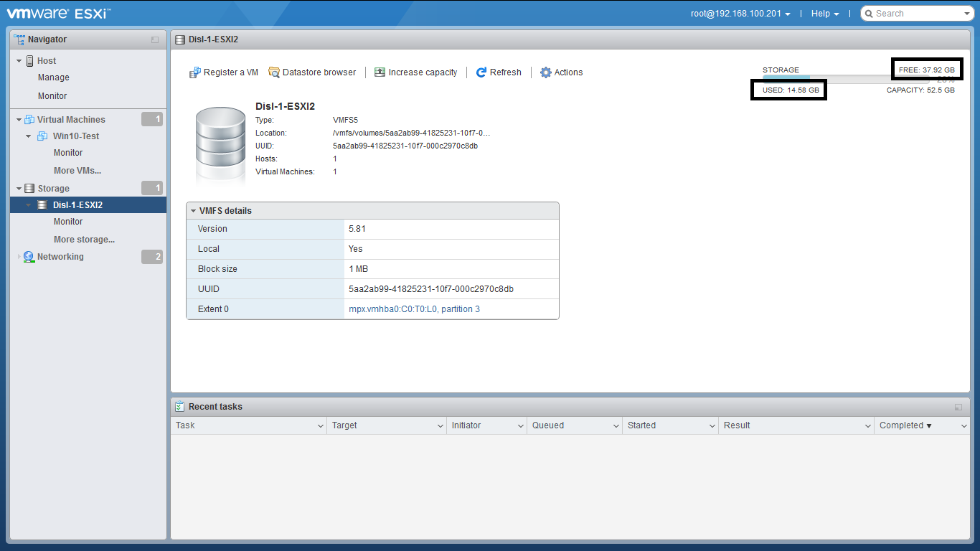Minimize the Navigator panel
Image resolution: width=980 pixels, height=551 pixels.
[155, 40]
